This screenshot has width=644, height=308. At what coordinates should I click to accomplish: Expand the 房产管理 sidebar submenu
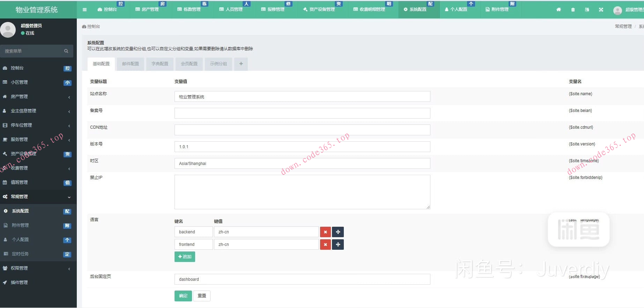69,97
